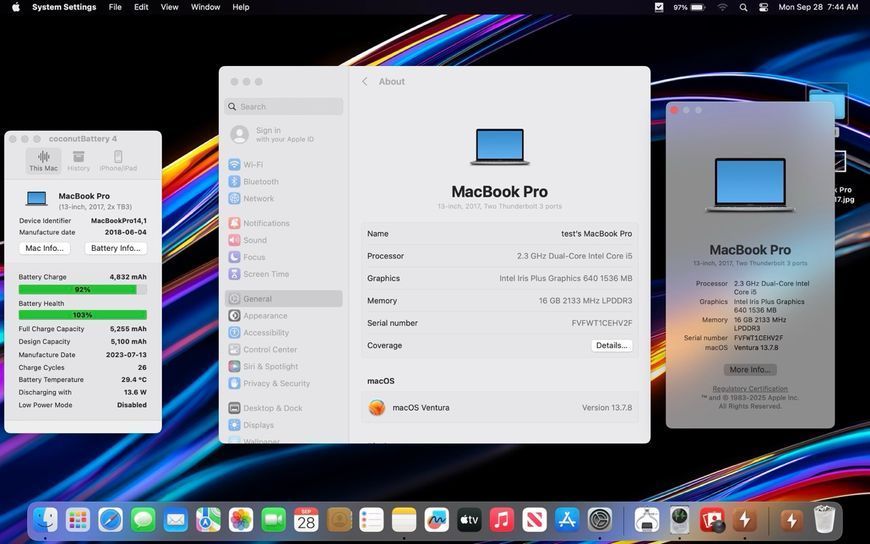Click the Search field in System Settings
The width and height of the screenshot is (870, 544).
click(284, 107)
